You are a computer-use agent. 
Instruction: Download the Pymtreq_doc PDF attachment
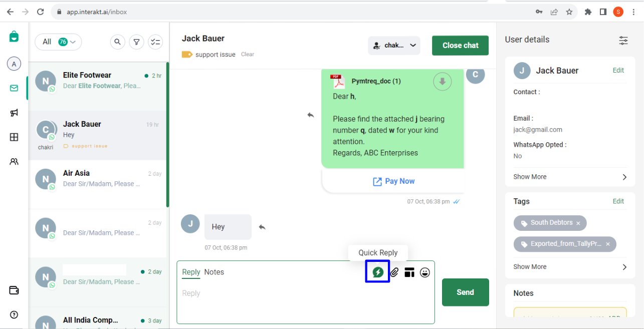click(442, 81)
